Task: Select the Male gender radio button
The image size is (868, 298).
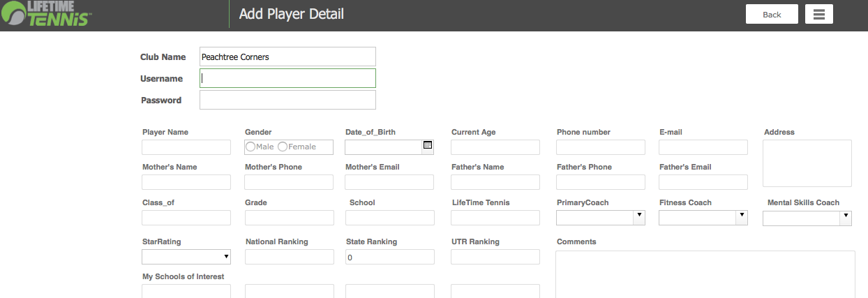Action: point(250,147)
